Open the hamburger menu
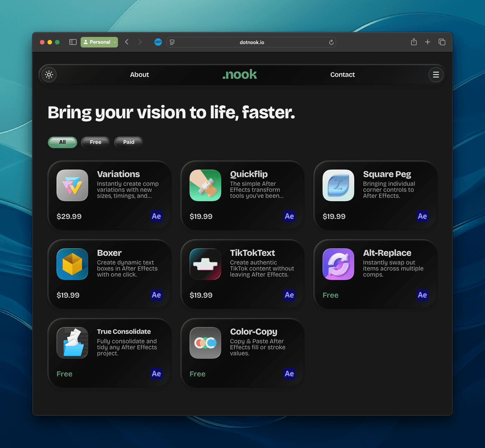The height and width of the screenshot is (448, 485). pos(436,75)
